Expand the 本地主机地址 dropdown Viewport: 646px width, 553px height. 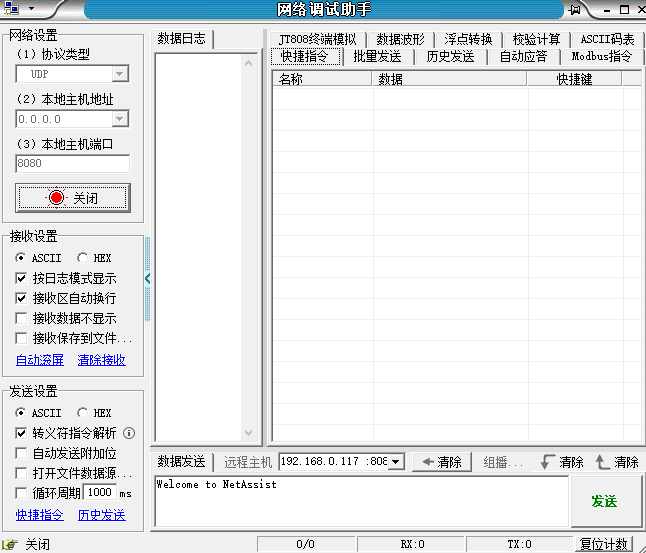point(120,119)
